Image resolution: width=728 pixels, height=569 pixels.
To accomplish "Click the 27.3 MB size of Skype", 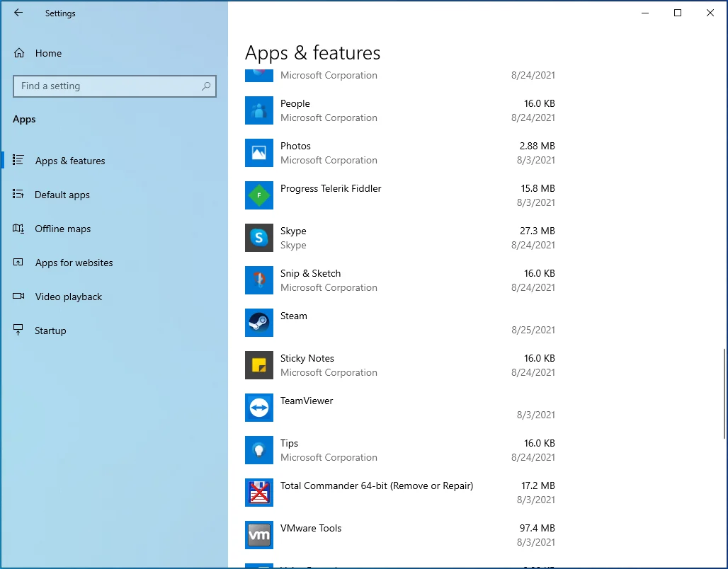I will (x=538, y=231).
